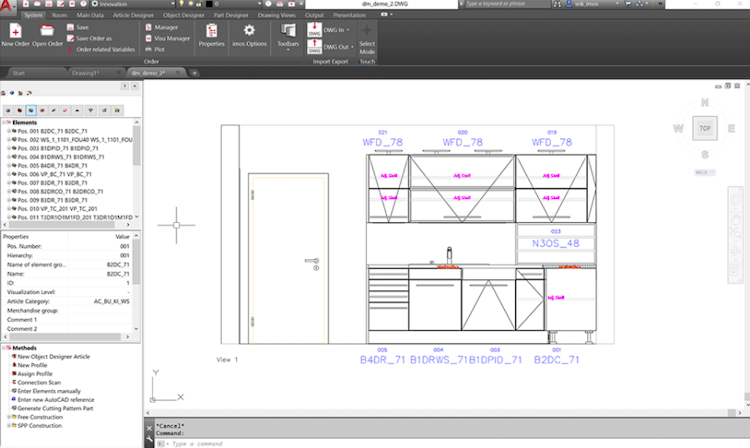Expand the Elements tree root
The image size is (750, 448).
[4, 122]
